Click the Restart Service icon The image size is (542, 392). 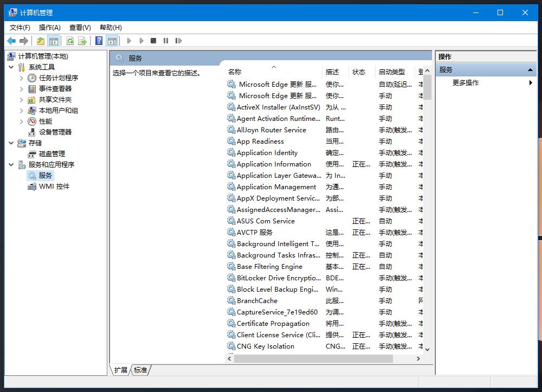pos(178,41)
